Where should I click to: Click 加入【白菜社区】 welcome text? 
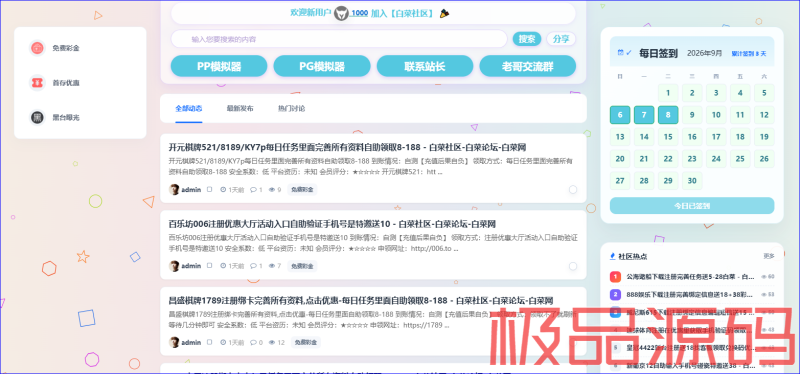(x=402, y=13)
